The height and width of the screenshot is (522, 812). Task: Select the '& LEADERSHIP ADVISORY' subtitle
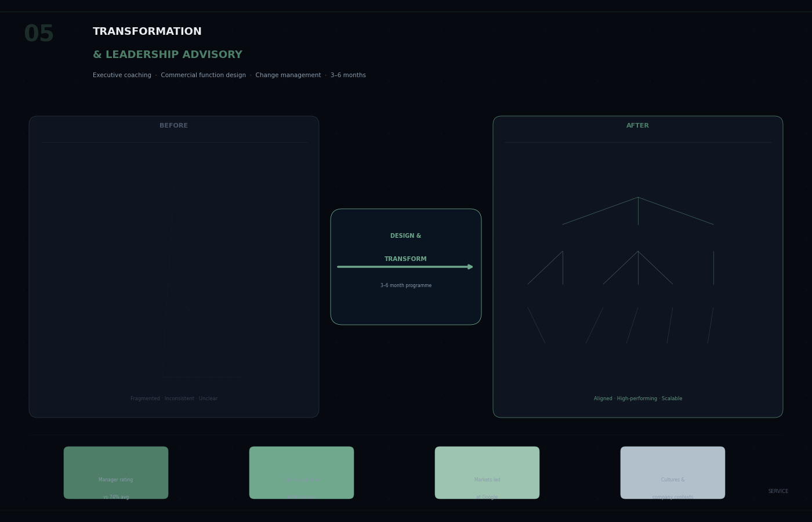168,55
